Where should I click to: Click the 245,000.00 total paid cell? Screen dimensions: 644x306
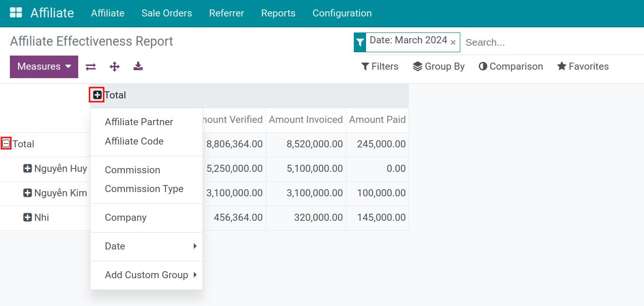point(377,144)
